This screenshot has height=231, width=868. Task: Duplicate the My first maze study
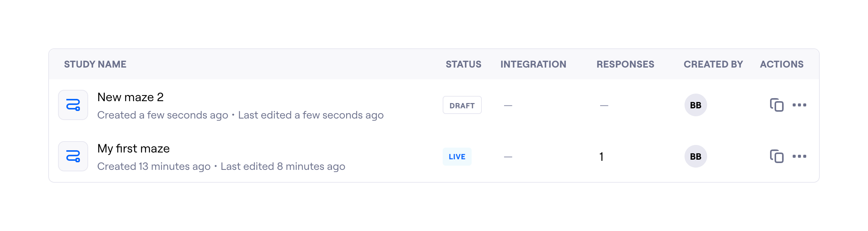click(x=776, y=156)
